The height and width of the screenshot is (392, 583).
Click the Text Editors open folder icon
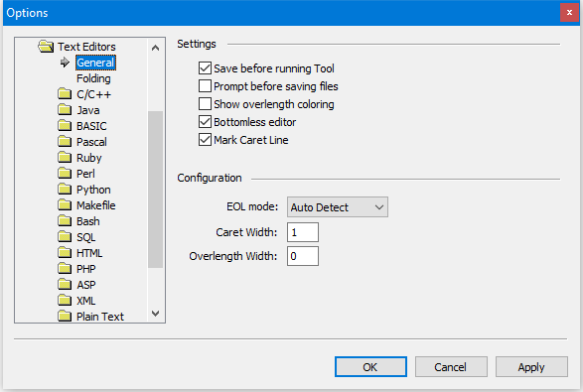pos(46,47)
